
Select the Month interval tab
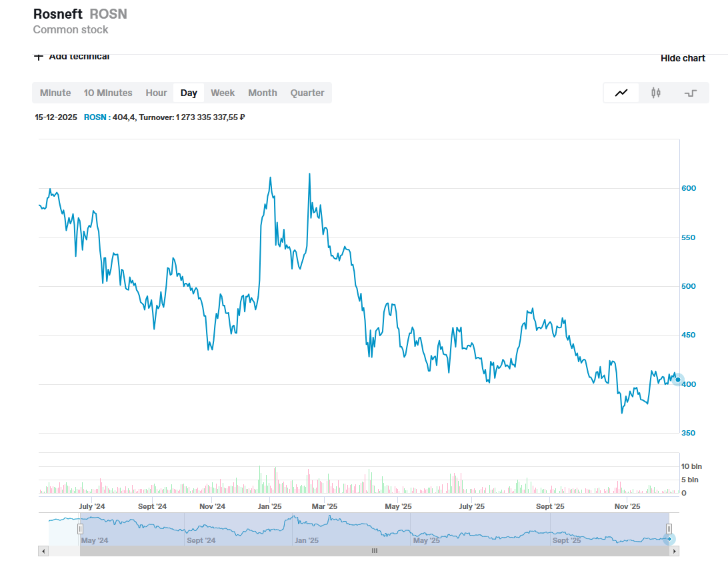(x=262, y=93)
